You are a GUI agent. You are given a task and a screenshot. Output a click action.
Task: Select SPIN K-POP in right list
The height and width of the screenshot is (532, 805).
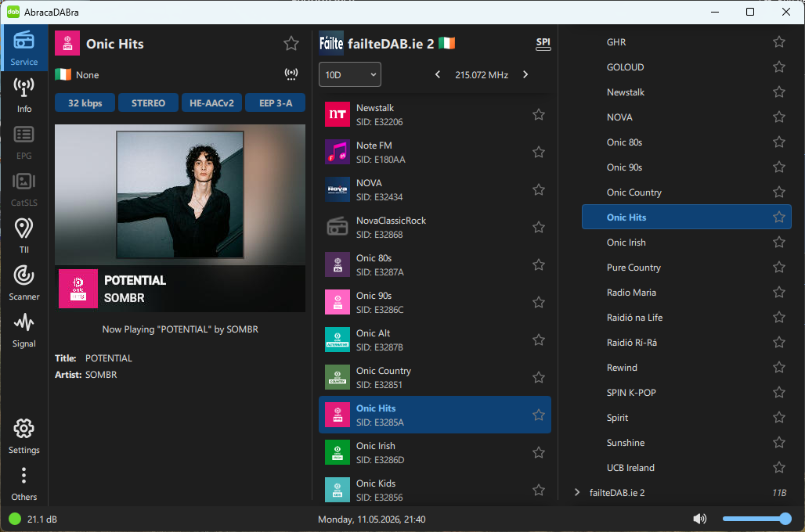[x=687, y=393]
